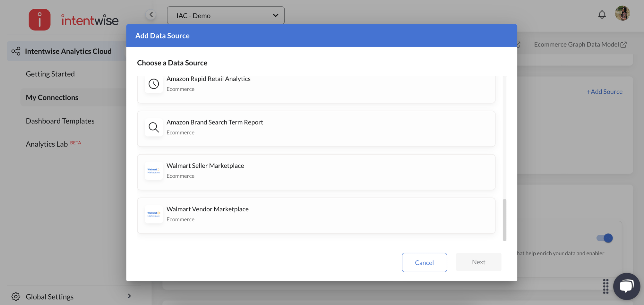Open the chat support bubble
The height and width of the screenshot is (305, 644).
tap(626, 286)
